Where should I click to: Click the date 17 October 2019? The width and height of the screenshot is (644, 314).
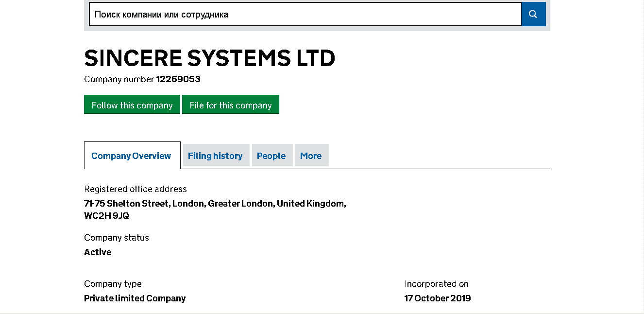(x=437, y=298)
